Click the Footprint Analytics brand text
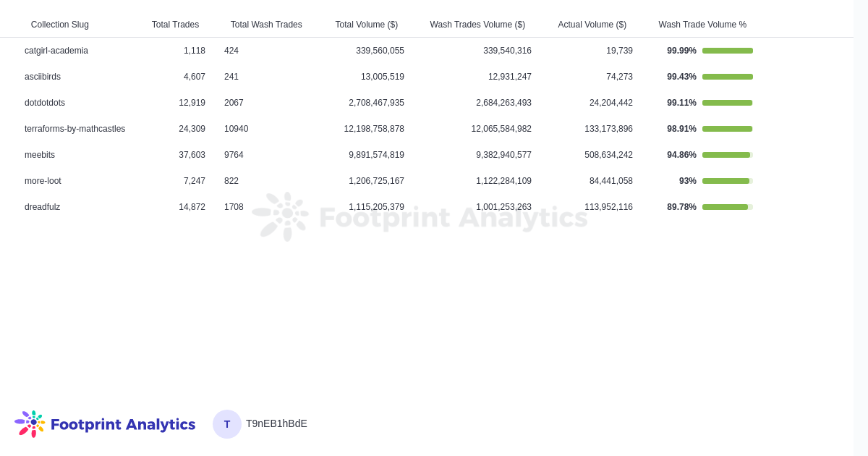The image size is (868, 456). [123, 425]
